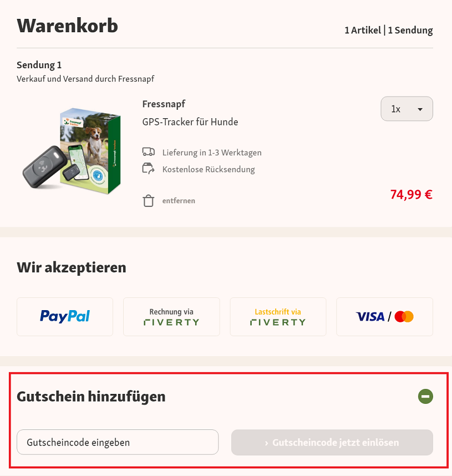This screenshot has width=452, height=476.
Task: Click the Warenkorb heading
Action: [x=67, y=26]
